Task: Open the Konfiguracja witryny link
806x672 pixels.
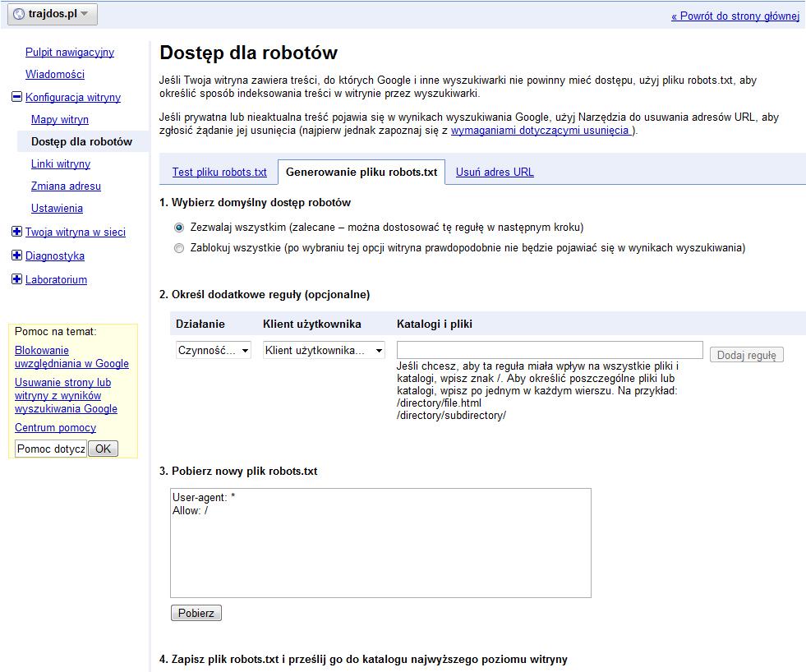Action: pos(73,97)
